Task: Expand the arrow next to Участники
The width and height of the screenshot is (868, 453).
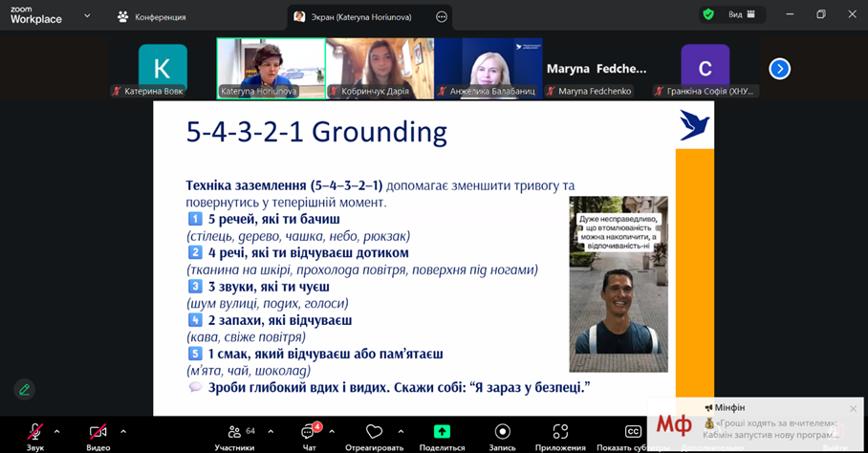Action: pos(271,431)
